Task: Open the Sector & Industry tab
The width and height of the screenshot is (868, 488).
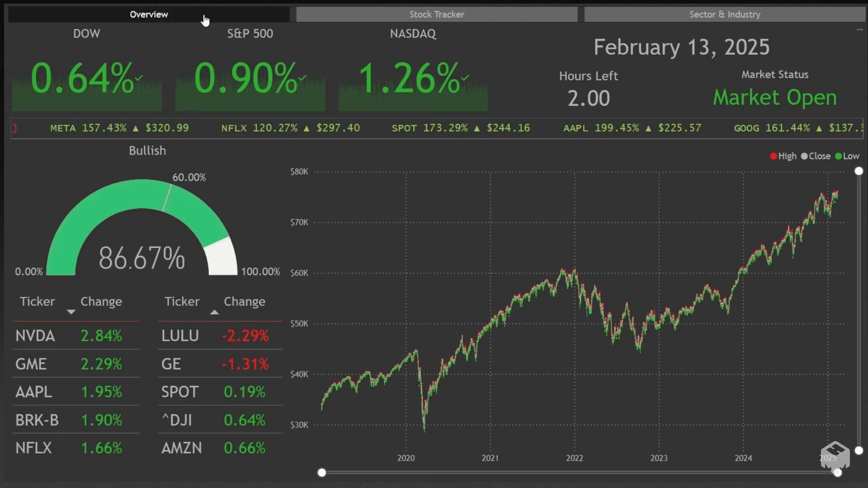Action: click(724, 14)
